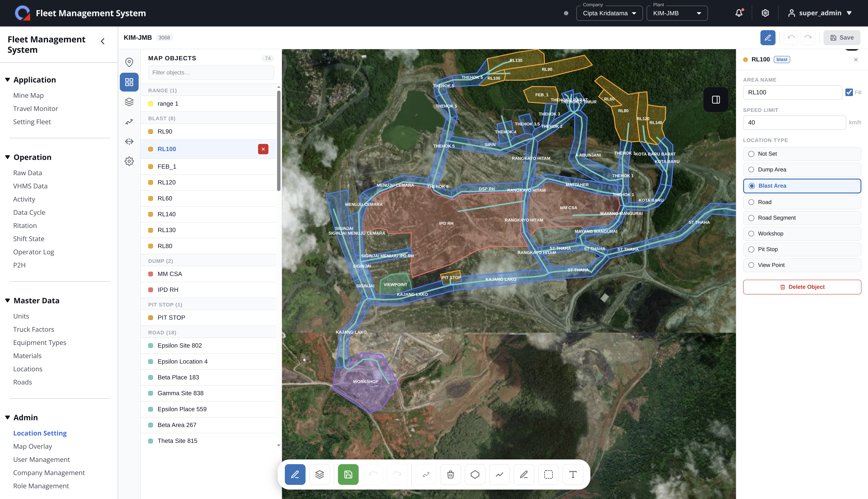Open the map objects grid icon
The height and width of the screenshot is (499, 868).
point(129,82)
